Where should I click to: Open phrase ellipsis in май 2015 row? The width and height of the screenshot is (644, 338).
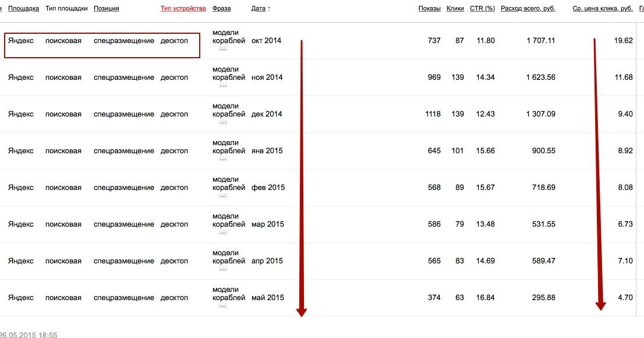(222, 306)
